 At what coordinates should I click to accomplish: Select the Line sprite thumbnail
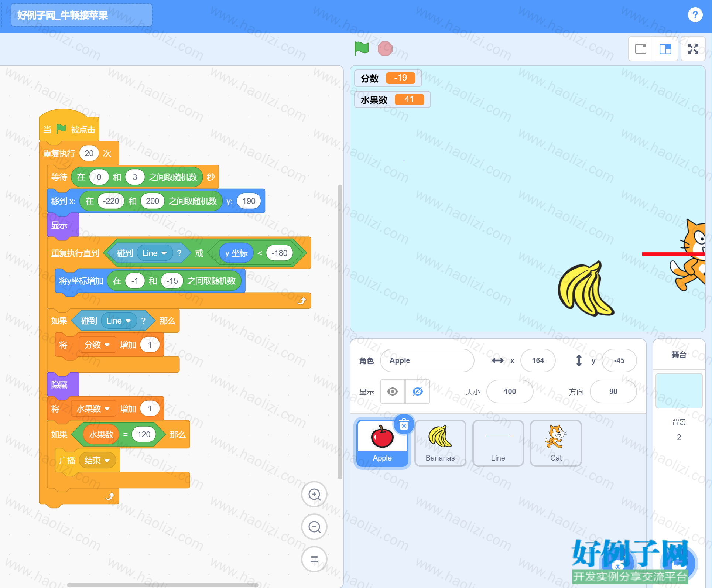tap(498, 443)
